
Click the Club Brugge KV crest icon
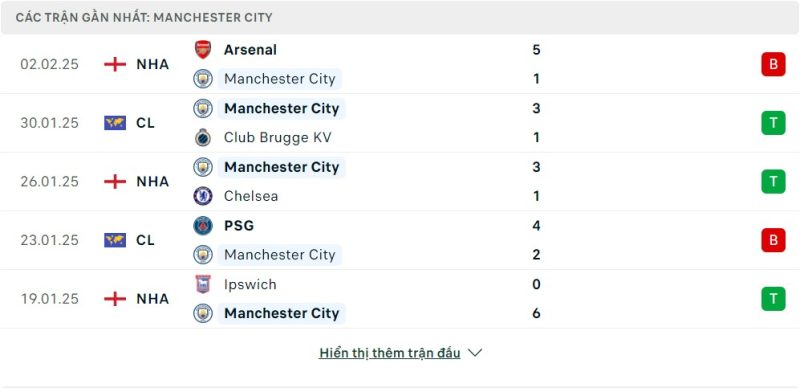click(x=203, y=137)
